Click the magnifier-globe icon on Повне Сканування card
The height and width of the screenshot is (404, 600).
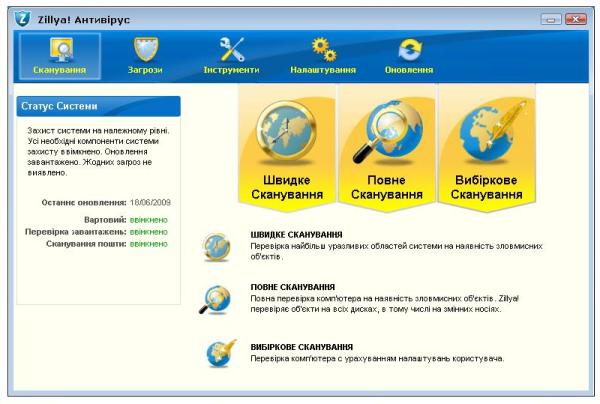(387, 132)
